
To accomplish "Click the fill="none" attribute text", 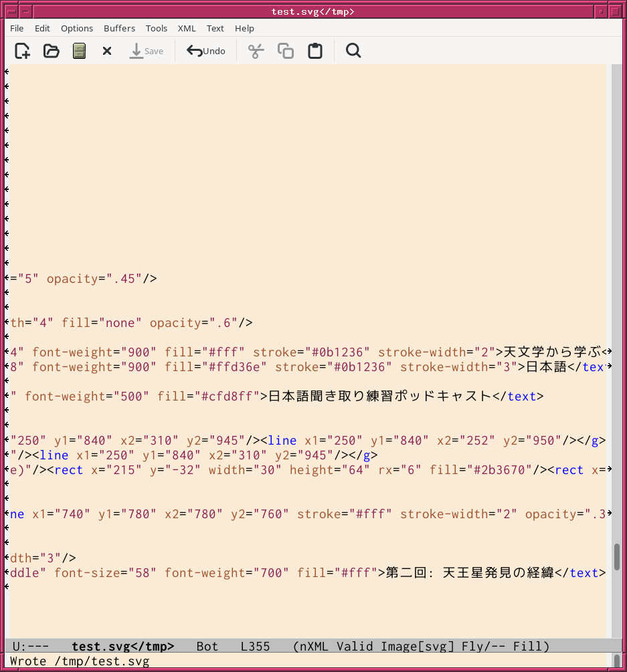I will 102,323.
